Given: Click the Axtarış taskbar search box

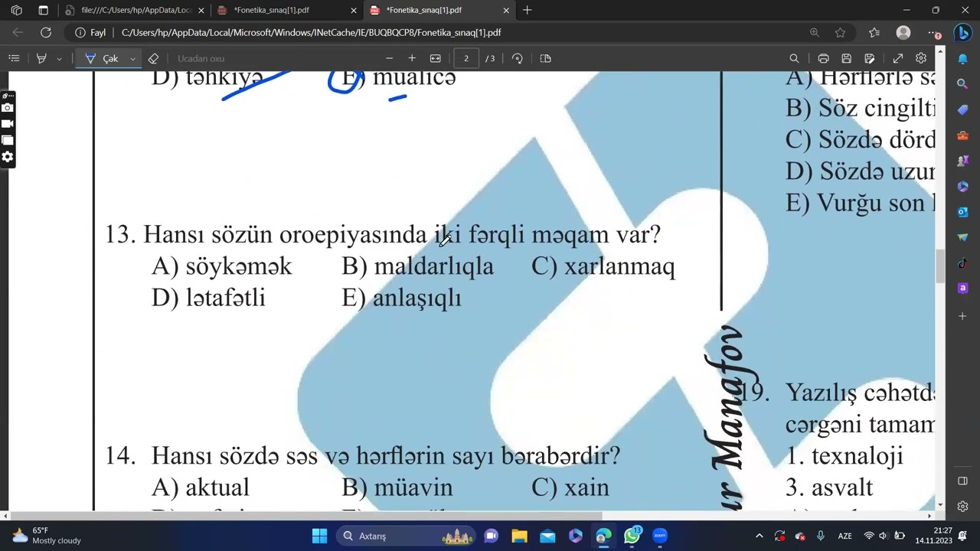Looking at the screenshot, I should click(x=407, y=536).
